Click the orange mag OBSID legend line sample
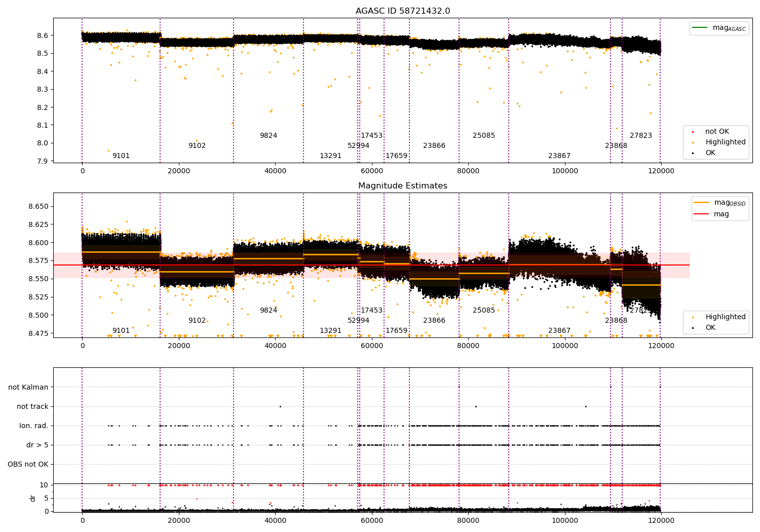Viewport: 760px width, 532px height. click(x=701, y=203)
